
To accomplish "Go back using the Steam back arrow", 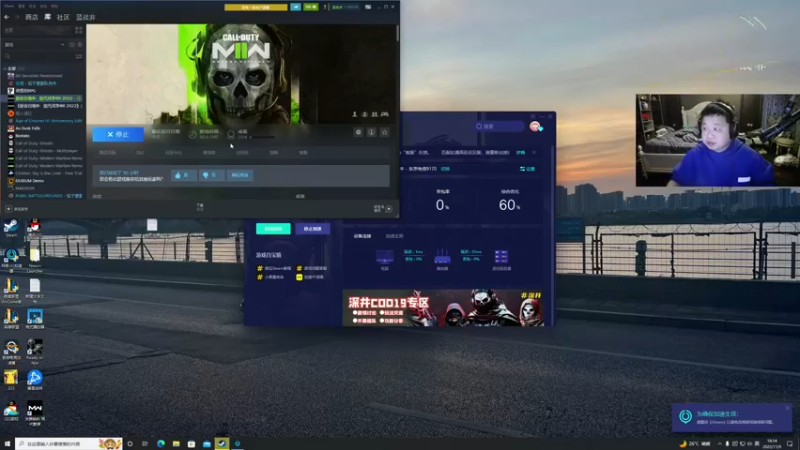I will (7, 17).
